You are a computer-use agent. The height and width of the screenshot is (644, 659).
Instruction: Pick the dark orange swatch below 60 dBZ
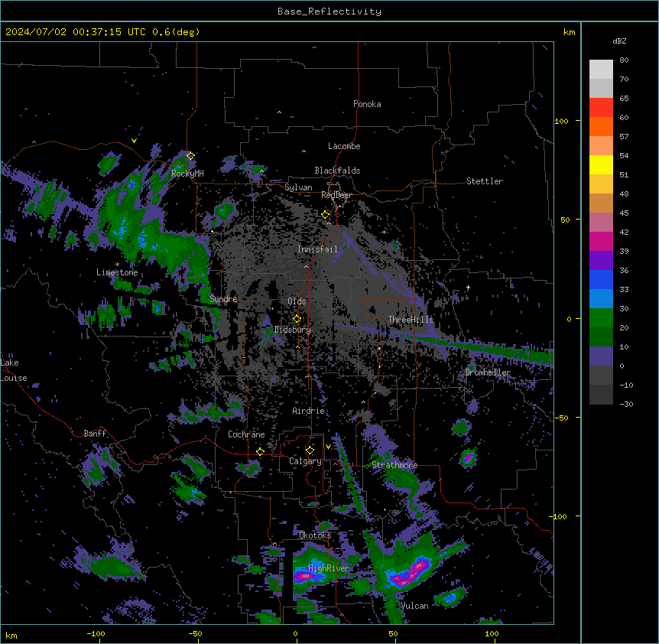601,126
